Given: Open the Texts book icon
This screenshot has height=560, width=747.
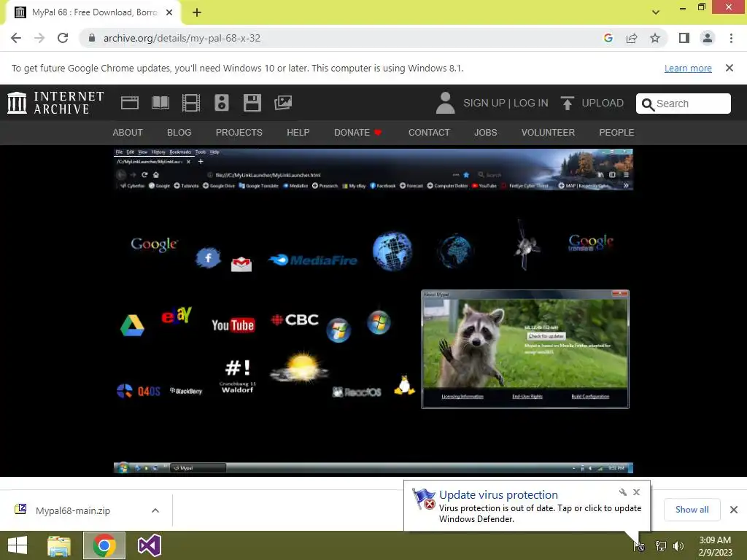Looking at the screenshot, I should coord(160,103).
